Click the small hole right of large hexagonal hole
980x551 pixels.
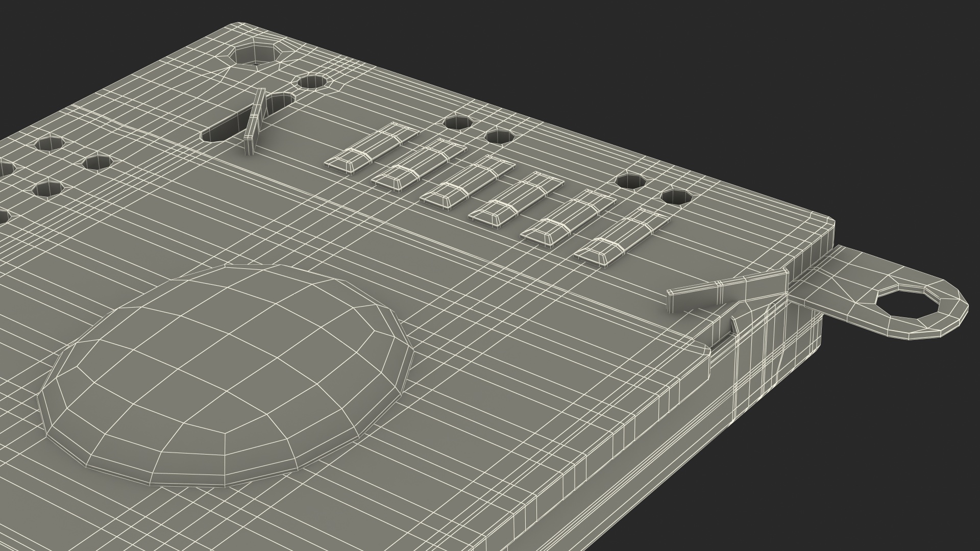(312, 82)
